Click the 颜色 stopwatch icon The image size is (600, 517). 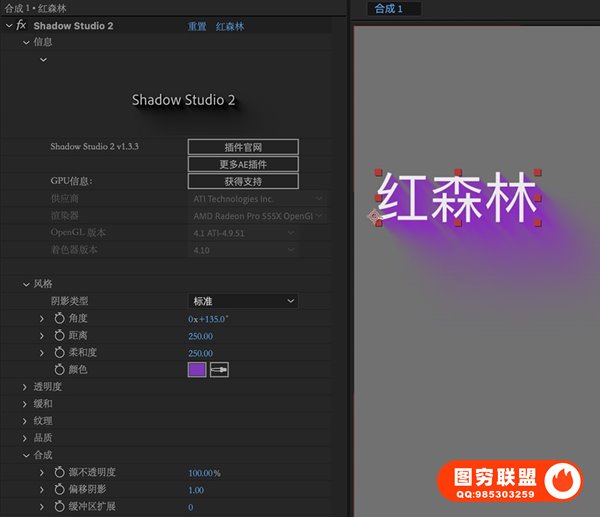pyautogui.click(x=59, y=370)
